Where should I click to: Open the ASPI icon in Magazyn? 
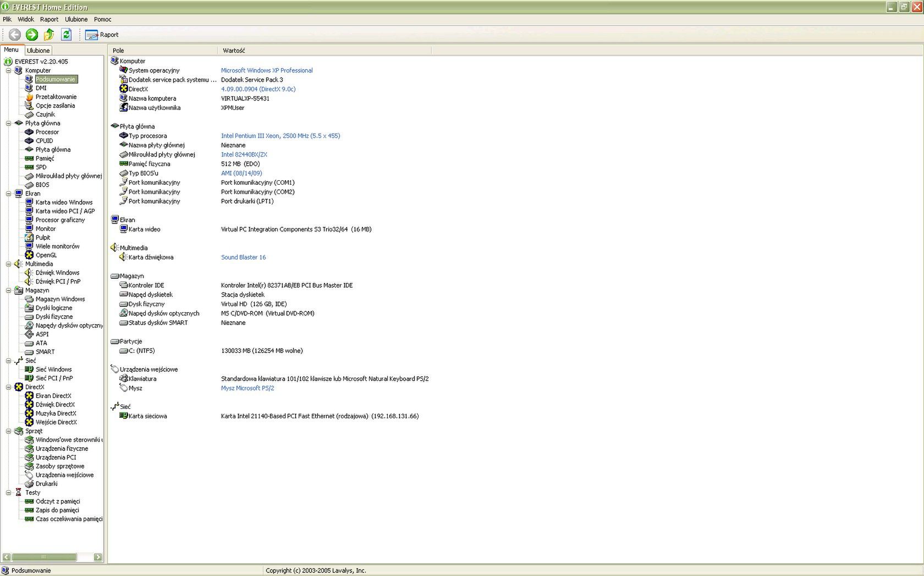click(x=29, y=334)
